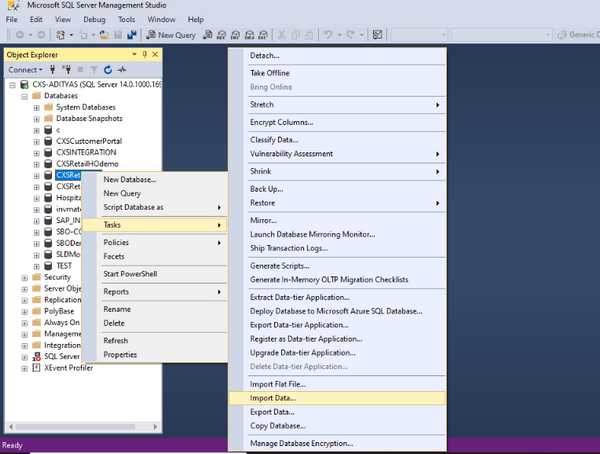Click the XMLA query toolbar icon
Image resolution: width=600 pixels, height=454 pixels.
[x=249, y=35]
